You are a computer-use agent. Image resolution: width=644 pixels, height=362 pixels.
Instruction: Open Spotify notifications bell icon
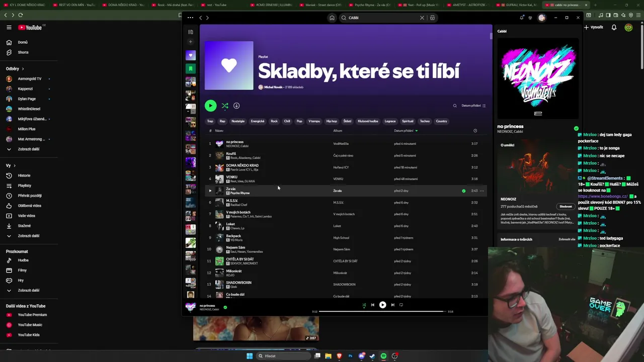tap(522, 18)
